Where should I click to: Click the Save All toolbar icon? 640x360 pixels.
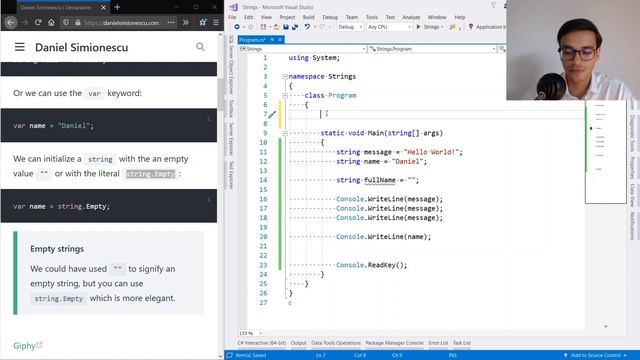tap(295, 27)
